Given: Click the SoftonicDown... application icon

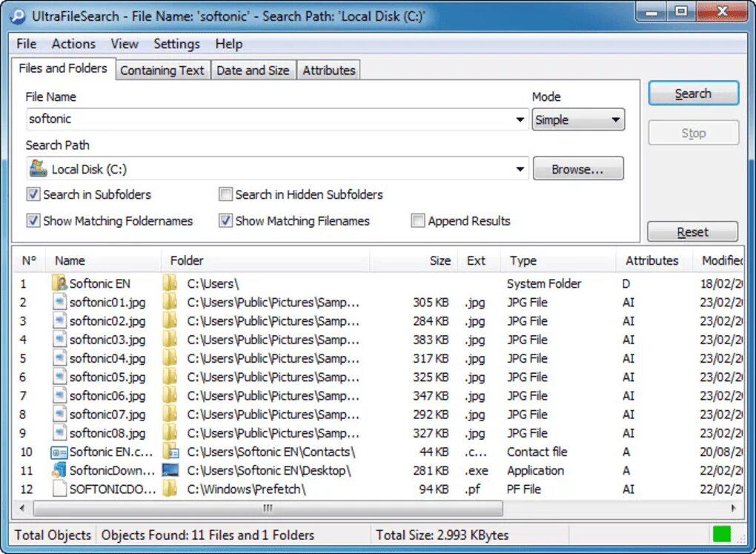Looking at the screenshot, I should [59, 470].
